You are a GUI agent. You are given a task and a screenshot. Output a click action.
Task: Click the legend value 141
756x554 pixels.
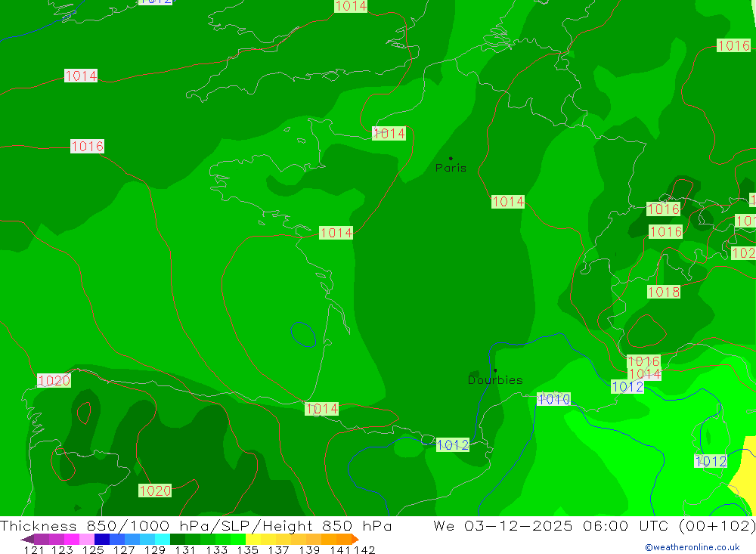click(x=340, y=549)
